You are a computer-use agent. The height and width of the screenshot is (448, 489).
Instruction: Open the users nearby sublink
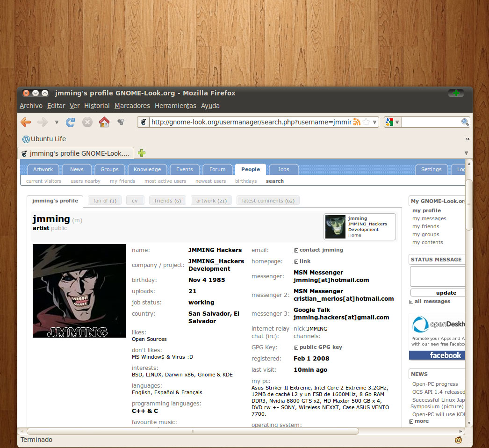pos(86,181)
